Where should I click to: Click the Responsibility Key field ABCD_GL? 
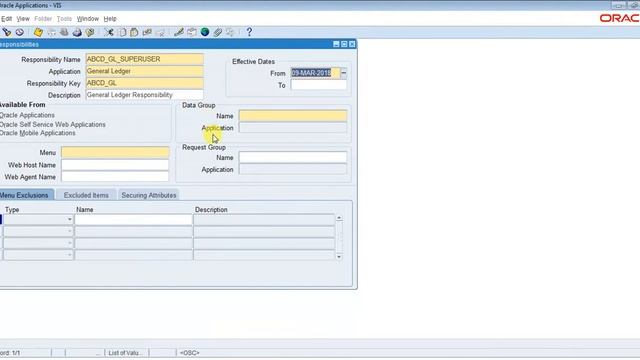[x=144, y=83]
